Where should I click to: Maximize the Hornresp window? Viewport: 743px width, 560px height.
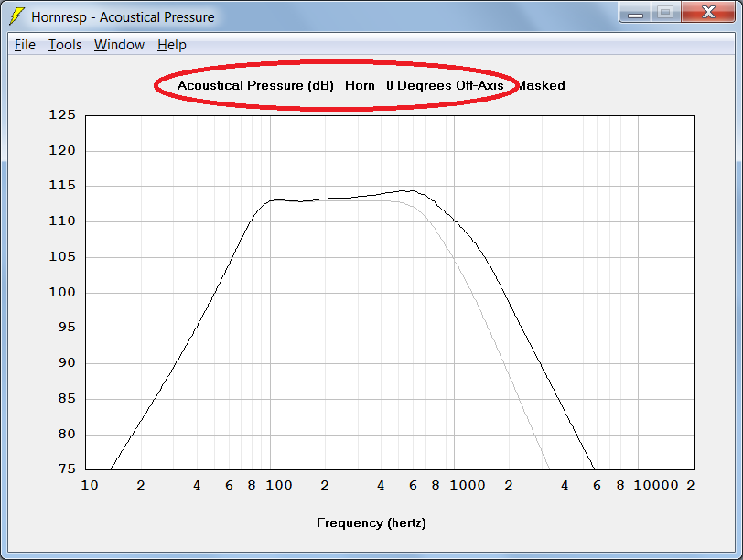(665, 12)
